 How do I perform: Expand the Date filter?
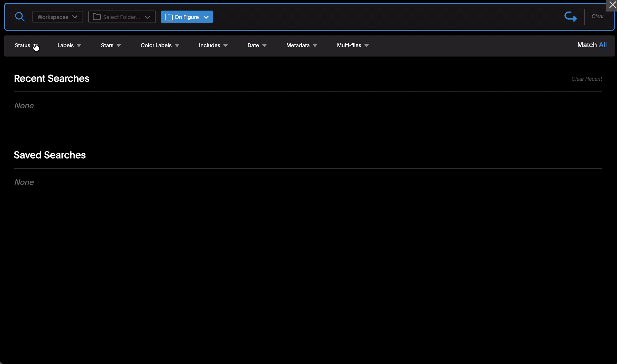click(257, 46)
